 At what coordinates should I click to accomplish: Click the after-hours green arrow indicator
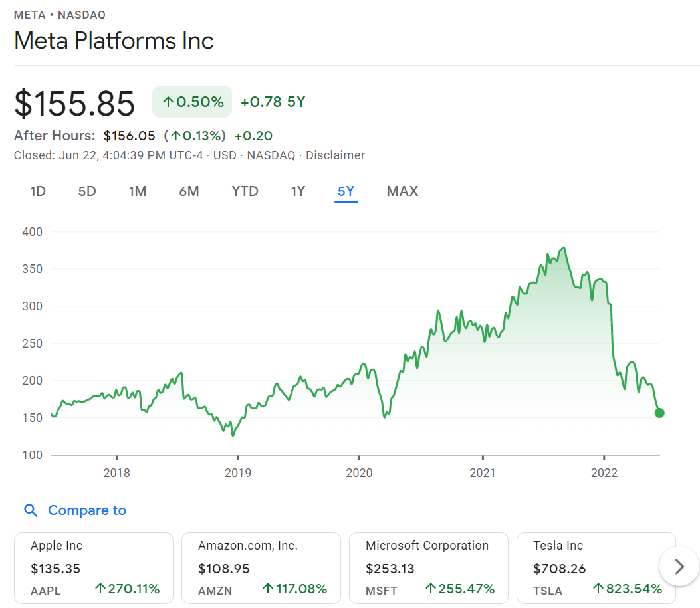click(x=175, y=136)
